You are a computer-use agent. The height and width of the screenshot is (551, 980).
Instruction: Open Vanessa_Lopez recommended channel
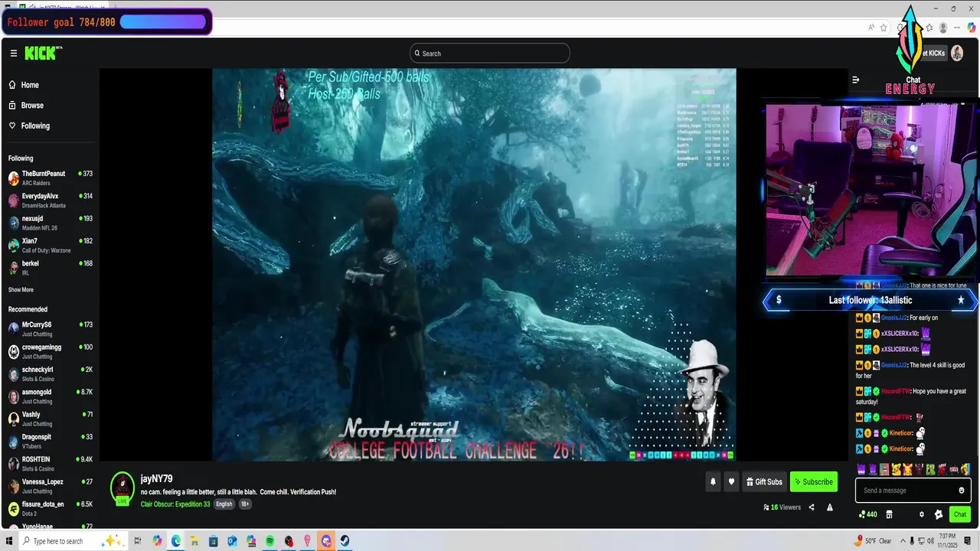[50, 486]
